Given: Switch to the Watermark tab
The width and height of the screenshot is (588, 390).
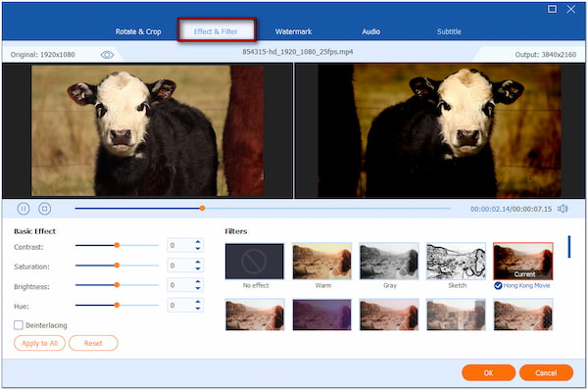Looking at the screenshot, I should [293, 31].
